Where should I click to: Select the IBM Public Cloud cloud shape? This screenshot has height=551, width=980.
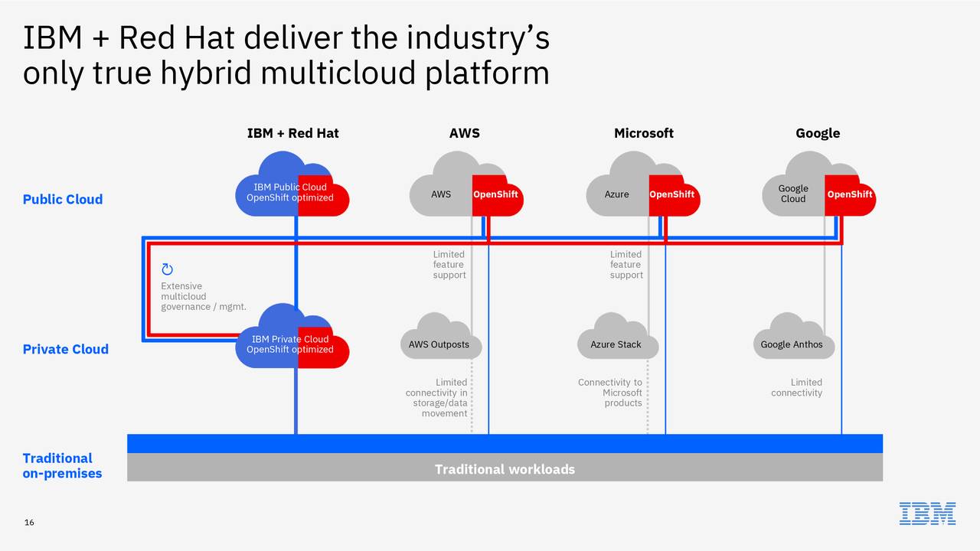292,184
